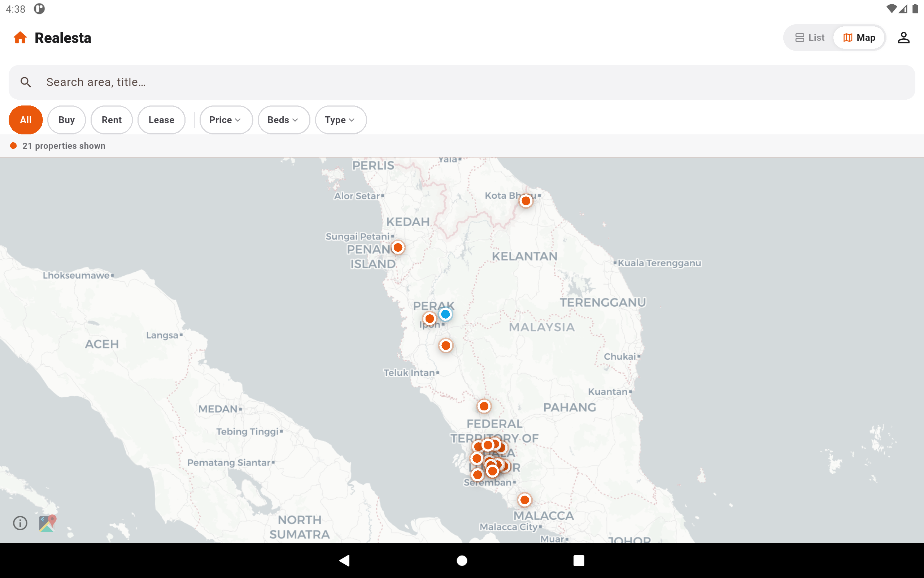
Task: Select the property pin north of Teluk Intan
Action: tap(446, 346)
